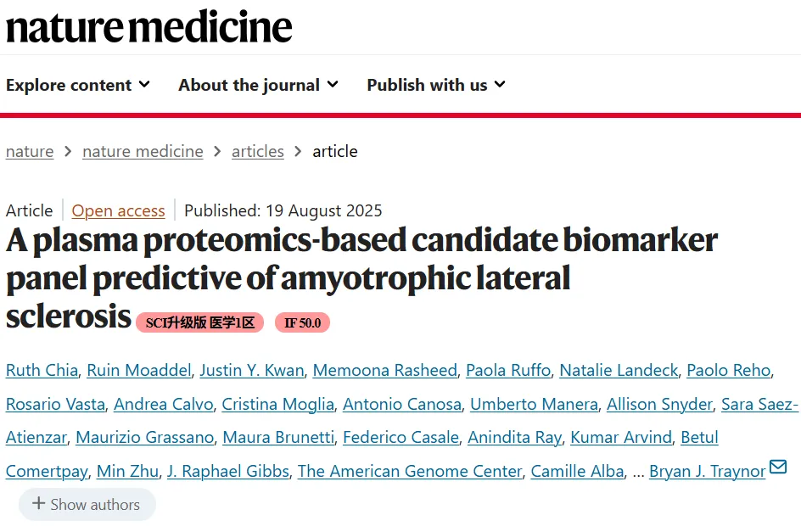Open the nature medicine breadcrumb link
The height and width of the screenshot is (532, 801).
click(x=143, y=151)
